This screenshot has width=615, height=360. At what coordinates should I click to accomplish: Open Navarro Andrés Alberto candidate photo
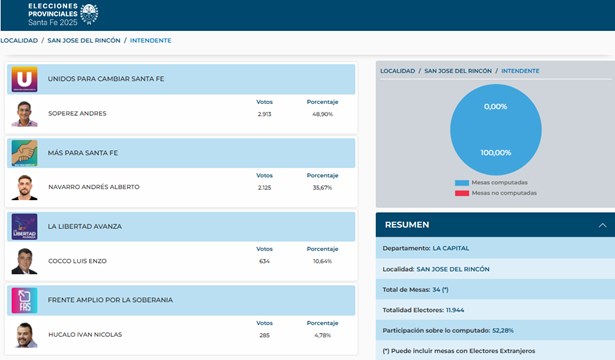point(24,187)
